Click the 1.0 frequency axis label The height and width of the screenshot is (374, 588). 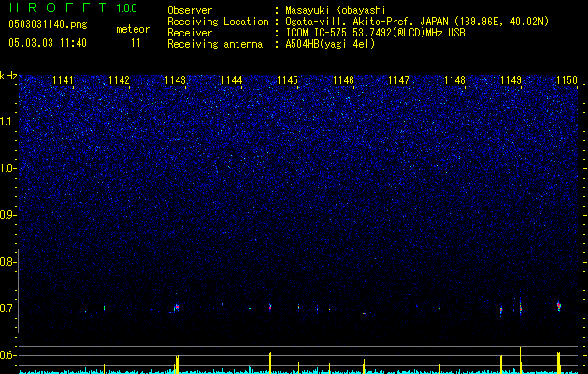tap(8, 168)
